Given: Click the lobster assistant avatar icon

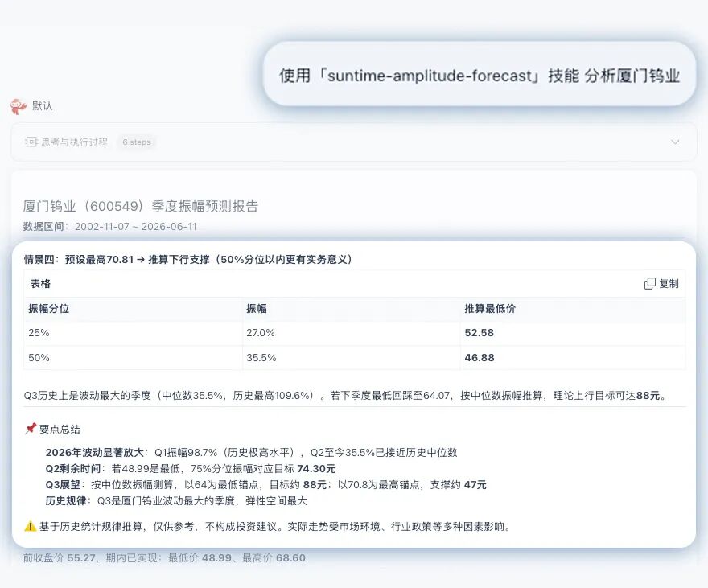Looking at the screenshot, I should click(x=19, y=106).
